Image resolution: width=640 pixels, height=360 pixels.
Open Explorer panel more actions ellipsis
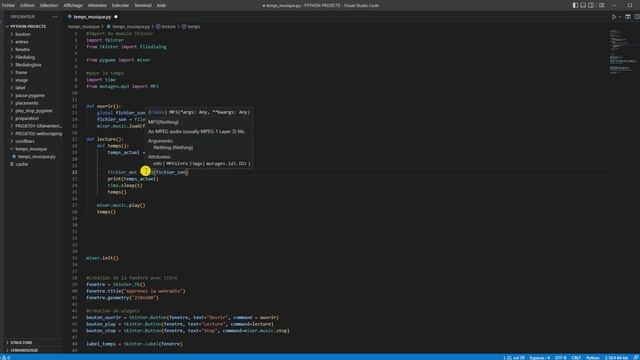point(55,17)
